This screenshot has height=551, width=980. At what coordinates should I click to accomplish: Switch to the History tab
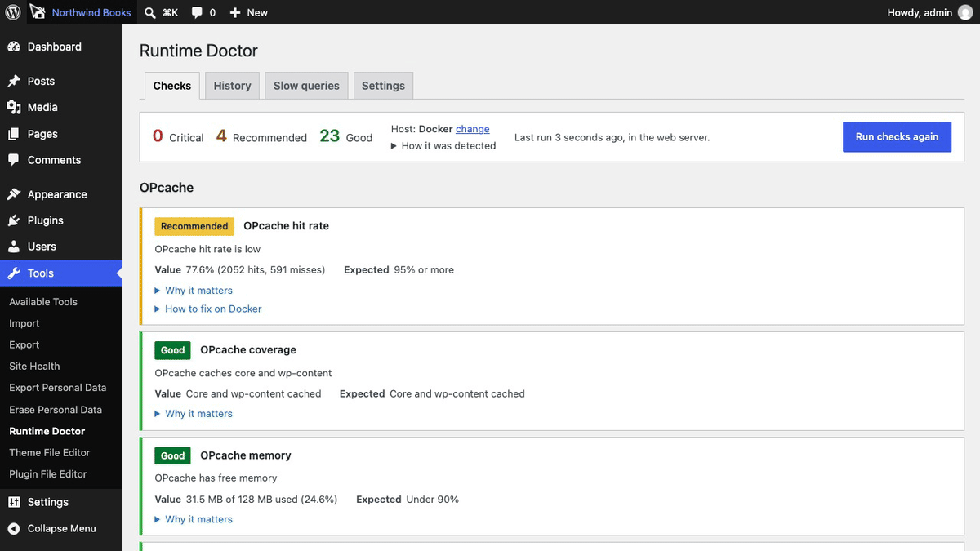pos(233,86)
